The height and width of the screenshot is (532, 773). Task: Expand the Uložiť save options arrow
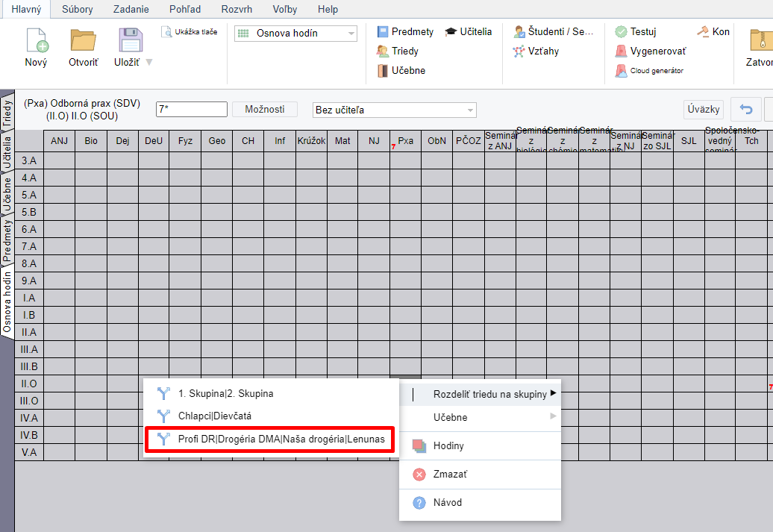(149, 63)
